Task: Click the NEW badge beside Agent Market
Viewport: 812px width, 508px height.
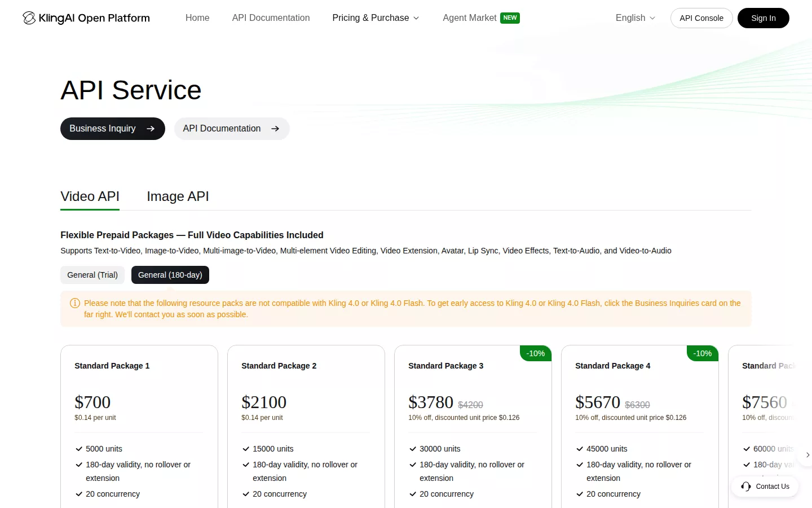Action: pyautogui.click(x=510, y=18)
